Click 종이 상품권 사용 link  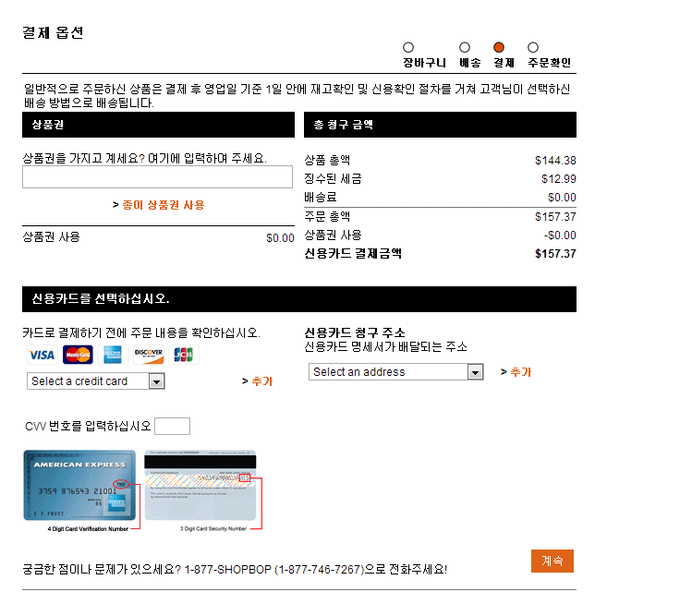tap(159, 205)
